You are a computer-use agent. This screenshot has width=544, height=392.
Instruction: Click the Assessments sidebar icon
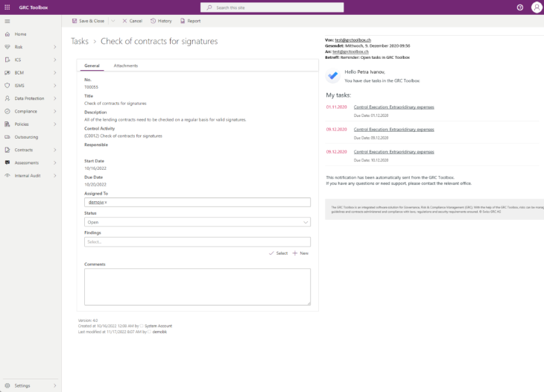click(x=7, y=162)
